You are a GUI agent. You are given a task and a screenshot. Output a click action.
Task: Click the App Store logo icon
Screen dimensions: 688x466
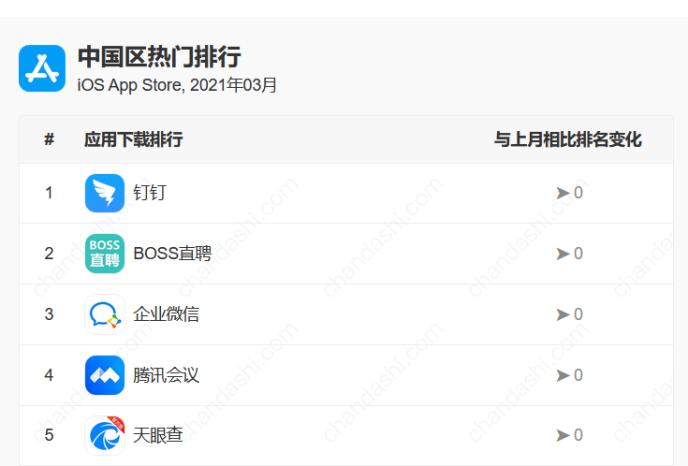point(42,68)
